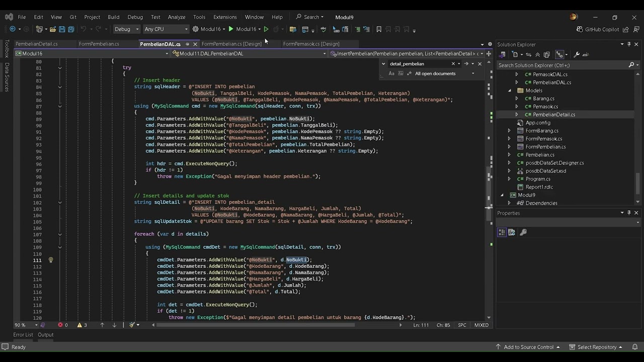
Task: Open the Any CPU platform dropdown
Action: pos(166,29)
